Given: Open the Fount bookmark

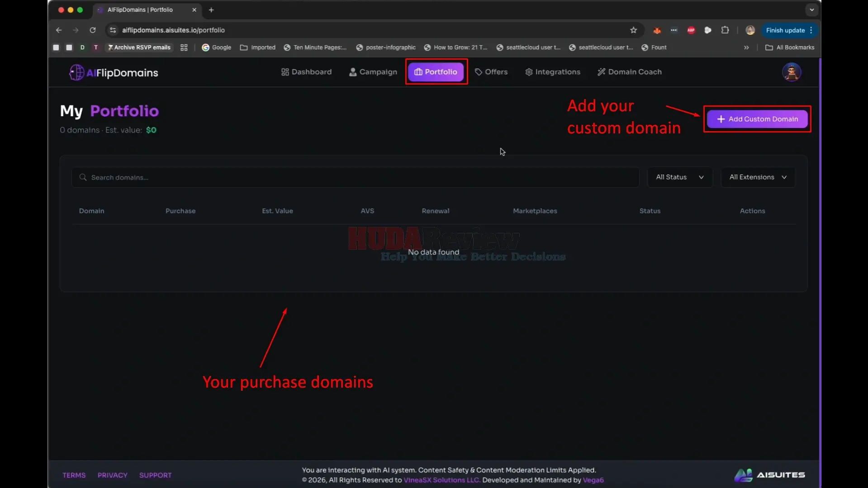Looking at the screenshot, I should 654,47.
